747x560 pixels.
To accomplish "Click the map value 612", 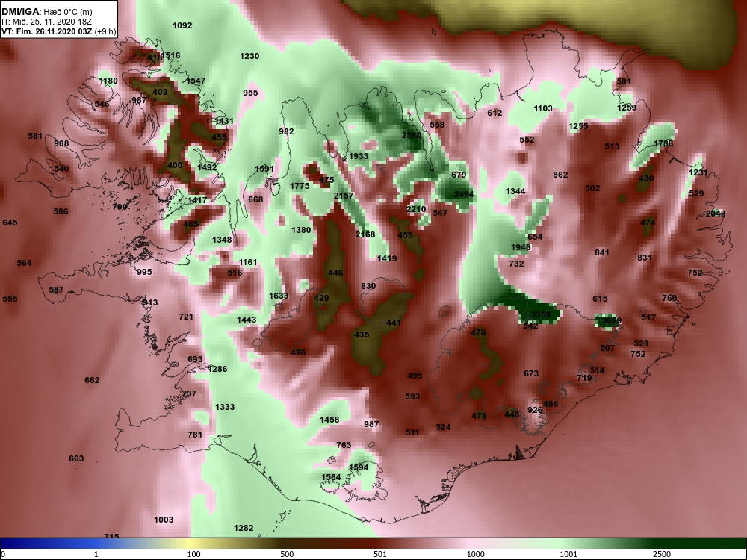I will point(495,113).
